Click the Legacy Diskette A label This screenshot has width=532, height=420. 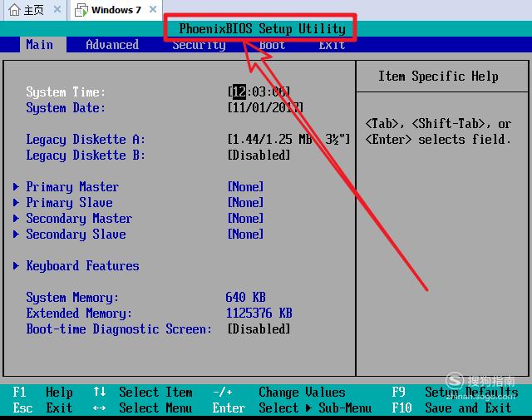pos(86,140)
